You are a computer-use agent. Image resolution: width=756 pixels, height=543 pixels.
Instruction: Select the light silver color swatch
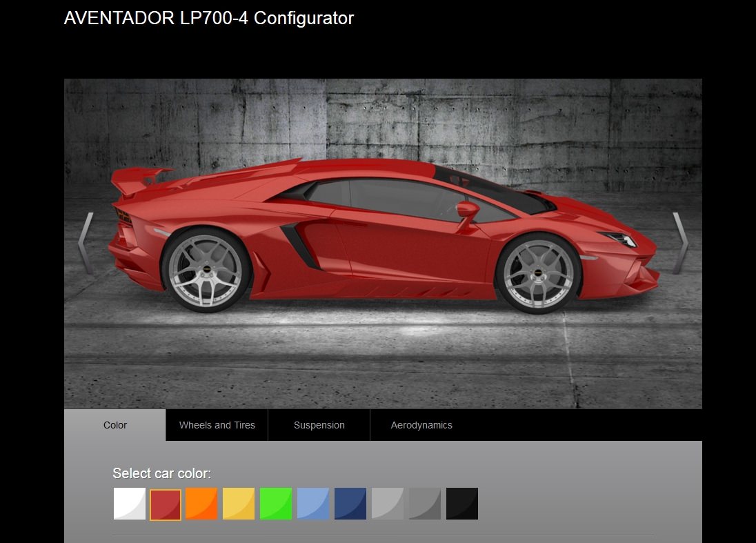(x=388, y=504)
